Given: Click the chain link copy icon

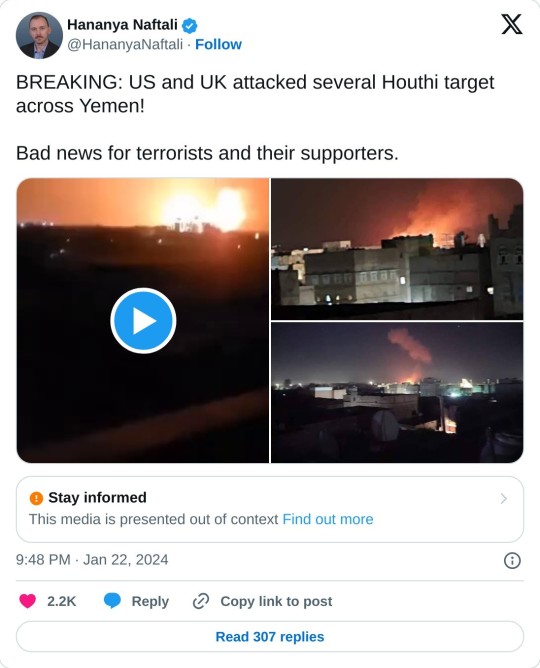Looking at the screenshot, I should [x=201, y=601].
